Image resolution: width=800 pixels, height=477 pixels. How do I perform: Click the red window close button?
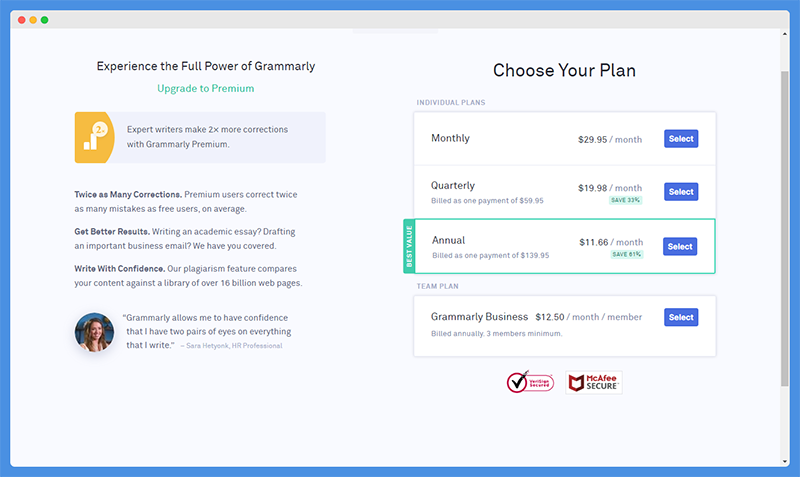click(x=21, y=20)
